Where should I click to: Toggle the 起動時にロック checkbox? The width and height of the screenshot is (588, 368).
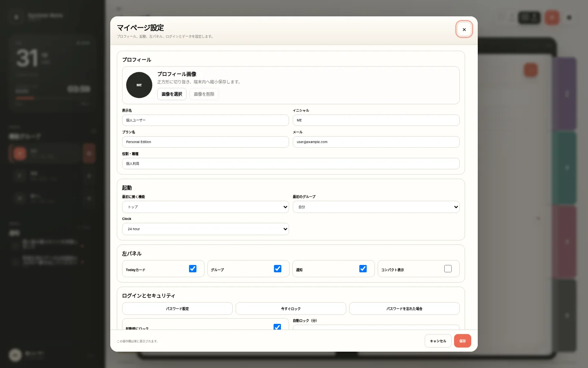277,327
